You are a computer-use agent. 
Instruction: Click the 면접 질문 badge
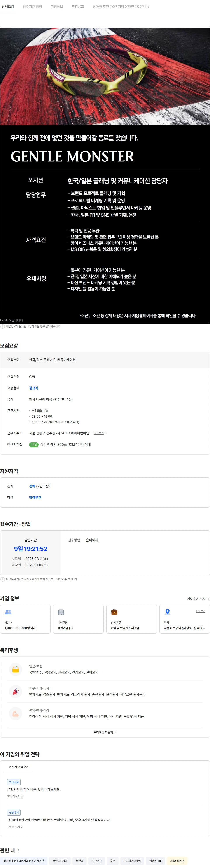(14, 782)
